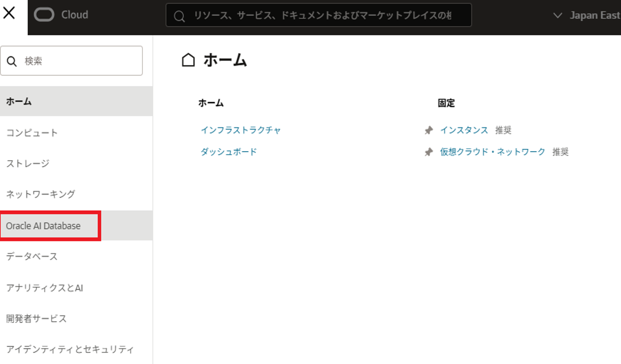This screenshot has height=364, width=621.
Task: Click the sidebar search magnifier icon
Action: point(12,61)
